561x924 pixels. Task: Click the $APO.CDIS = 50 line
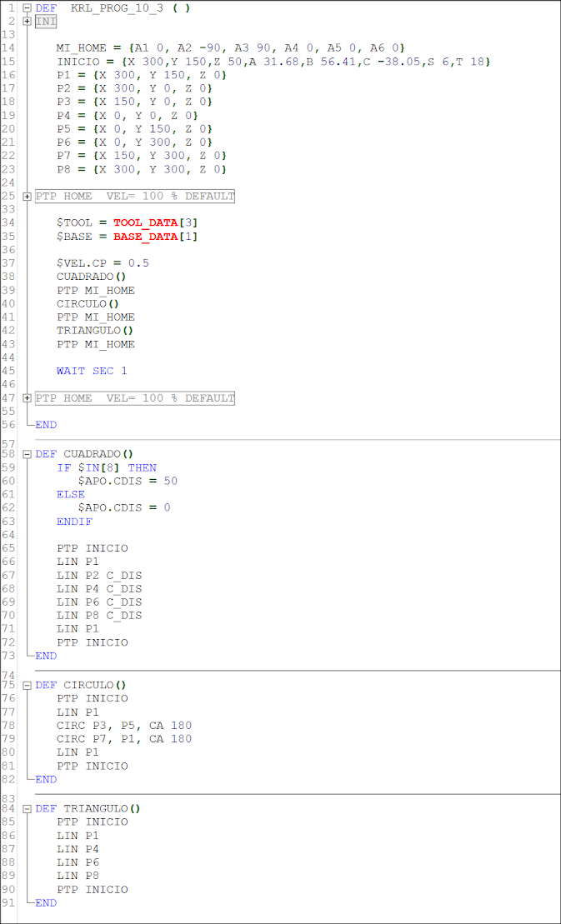(128, 482)
